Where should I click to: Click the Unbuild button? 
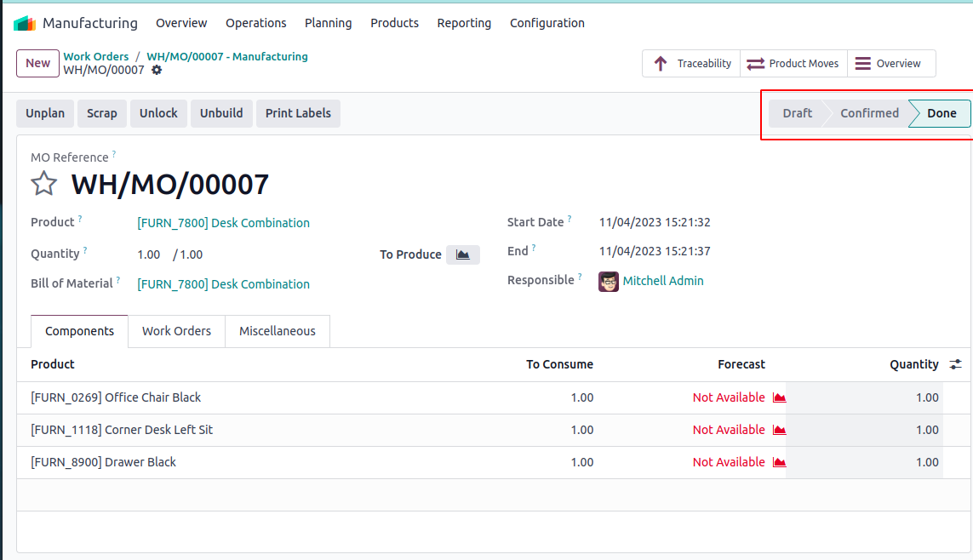[221, 113]
